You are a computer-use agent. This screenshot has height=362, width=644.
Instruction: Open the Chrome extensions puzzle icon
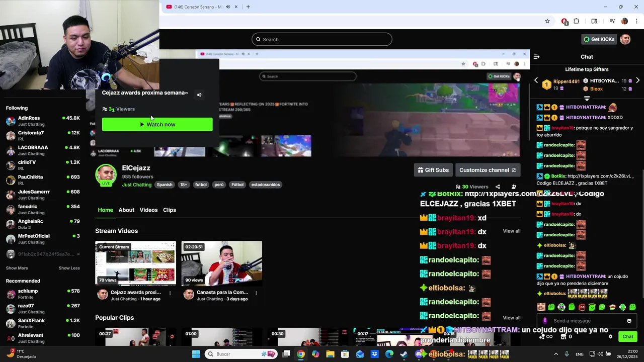pyautogui.click(x=577, y=21)
